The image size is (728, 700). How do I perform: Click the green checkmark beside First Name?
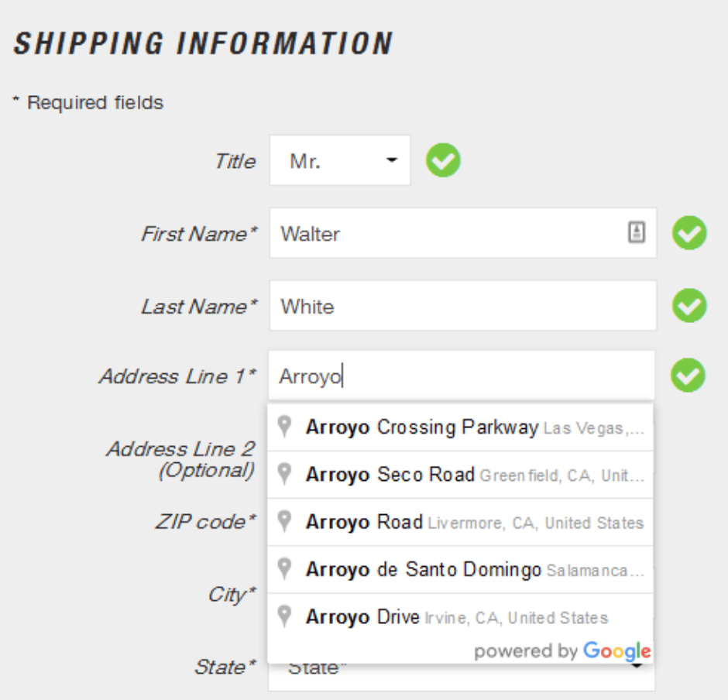point(689,233)
